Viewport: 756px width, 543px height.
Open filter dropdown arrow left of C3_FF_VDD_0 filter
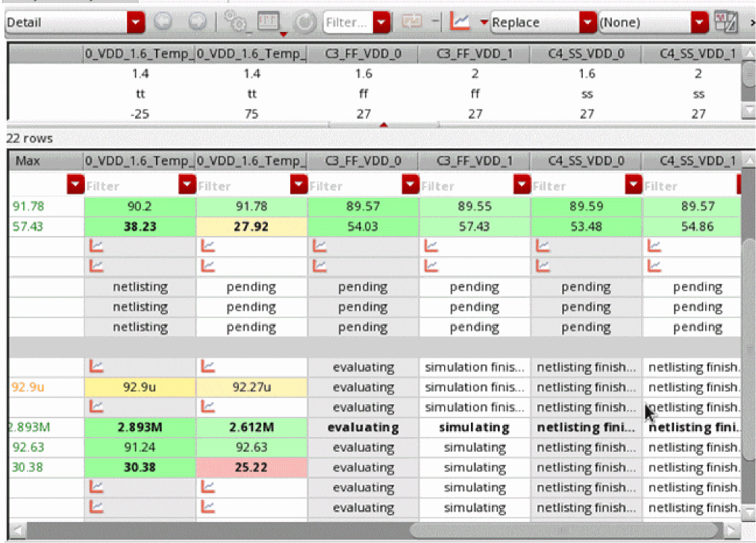(299, 184)
